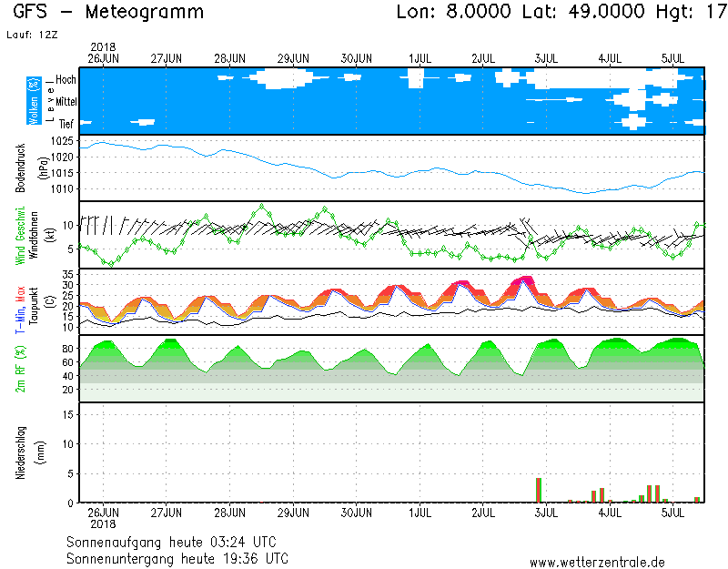Select the green Wind Geschwi. label
This screenshot has width=728, height=569.
pos(20,235)
